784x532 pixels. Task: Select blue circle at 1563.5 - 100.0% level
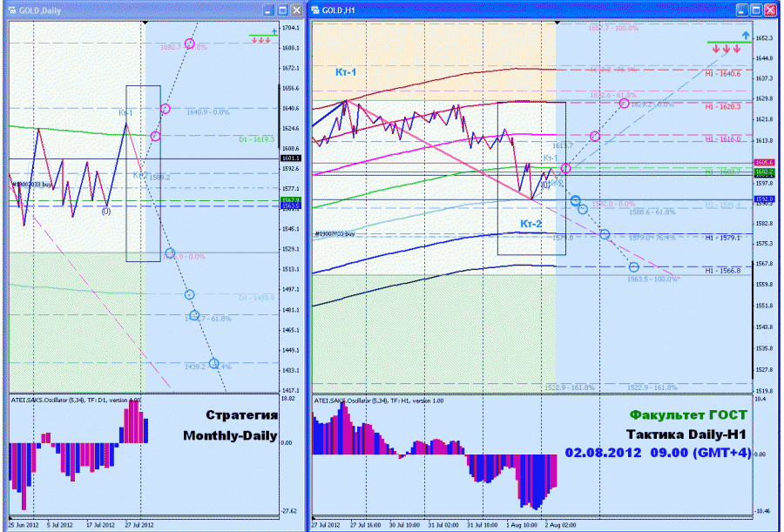pos(634,267)
